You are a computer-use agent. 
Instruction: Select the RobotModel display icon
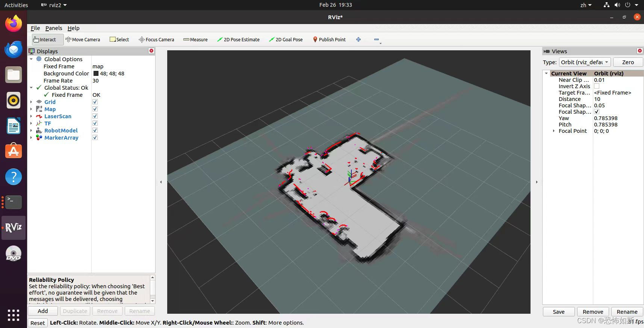pyautogui.click(x=39, y=131)
